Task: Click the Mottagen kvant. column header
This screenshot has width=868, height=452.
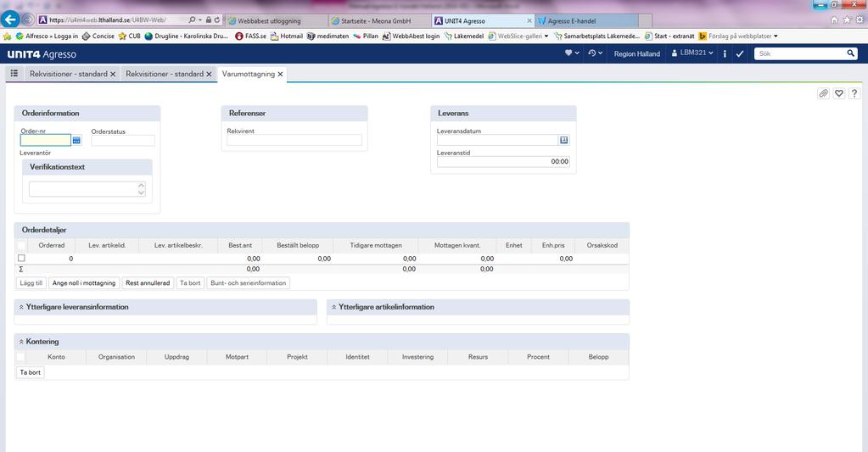Action: pos(457,245)
